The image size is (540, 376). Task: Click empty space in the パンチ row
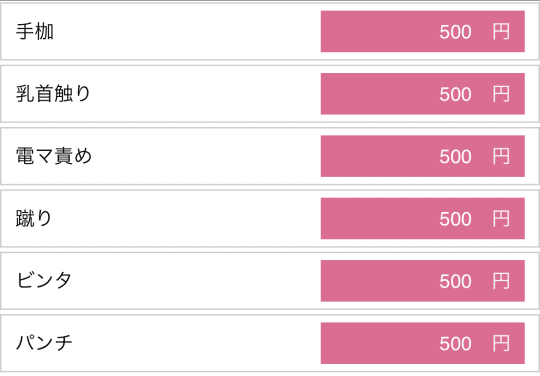(x=196, y=343)
